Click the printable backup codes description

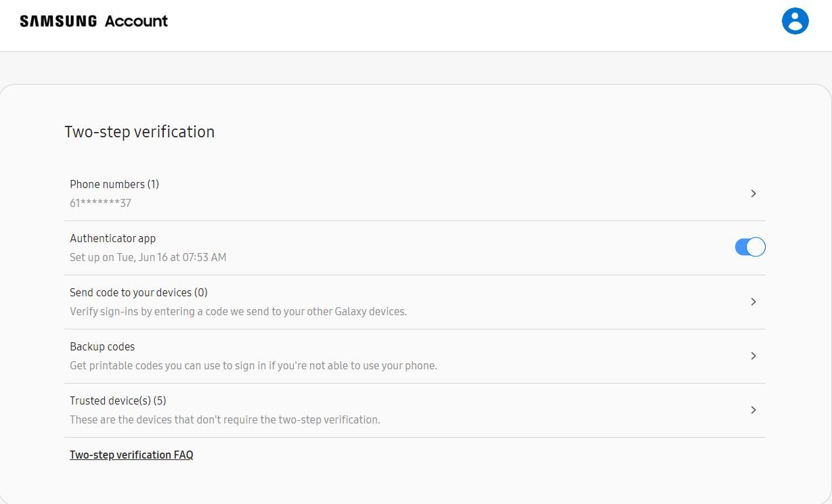(253, 365)
